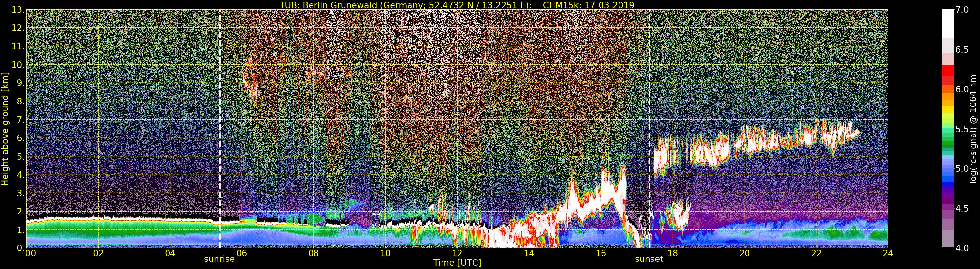Select the '7.0' colorbar tick value
Image resolution: width=980 pixels, height=269 pixels.
click(x=962, y=10)
